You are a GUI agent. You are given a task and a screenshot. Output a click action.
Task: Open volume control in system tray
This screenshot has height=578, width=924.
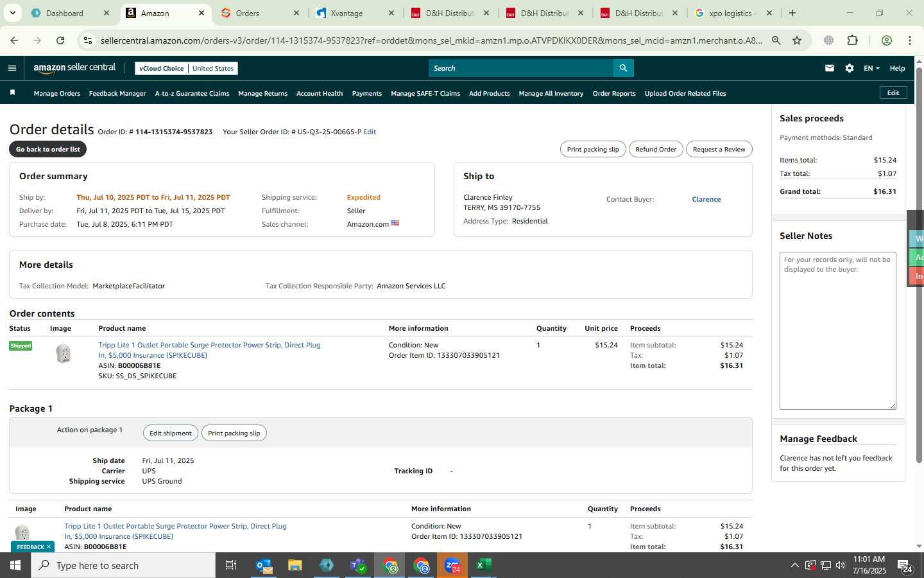click(x=841, y=565)
